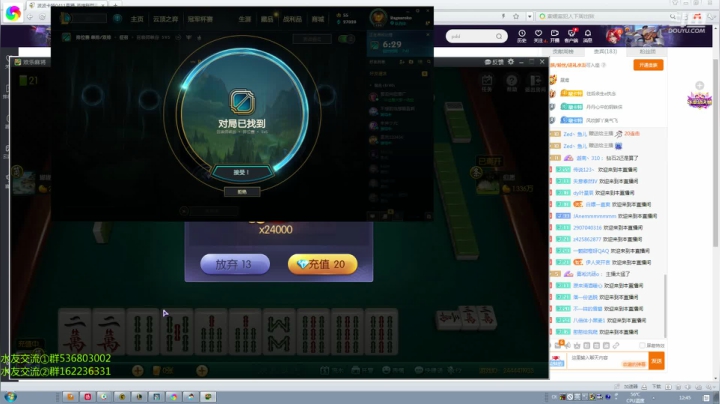Click summoner profile avatar in League client
The image size is (720, 404).
coord(378,18)
